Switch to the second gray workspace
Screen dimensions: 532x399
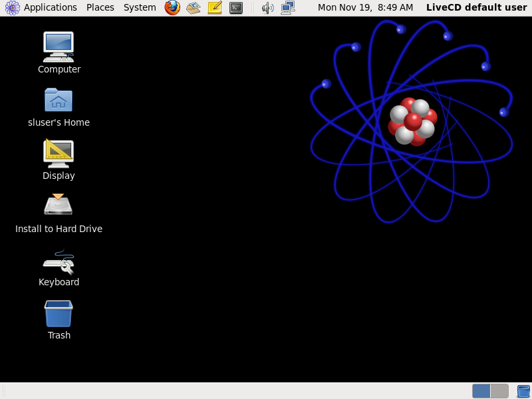[499, 391]
